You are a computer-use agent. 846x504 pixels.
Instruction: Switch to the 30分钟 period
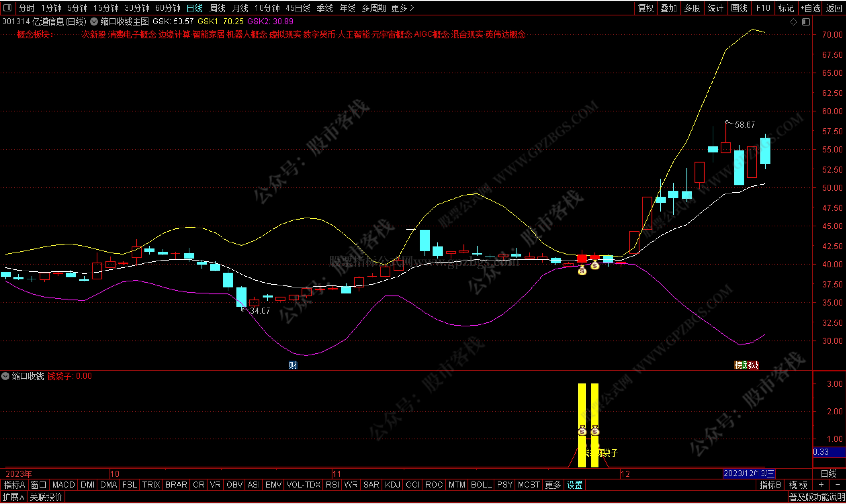(137, 8)
